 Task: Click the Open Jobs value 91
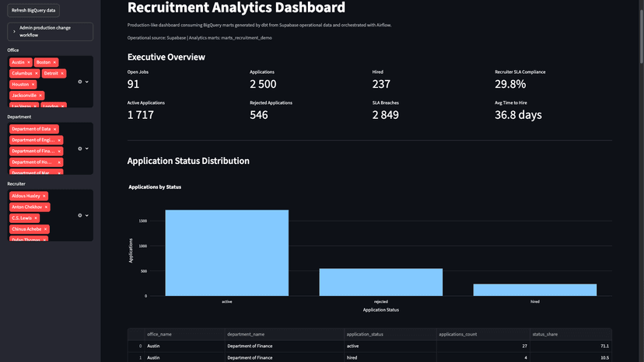pyautogui.click(x=133, y=84)
